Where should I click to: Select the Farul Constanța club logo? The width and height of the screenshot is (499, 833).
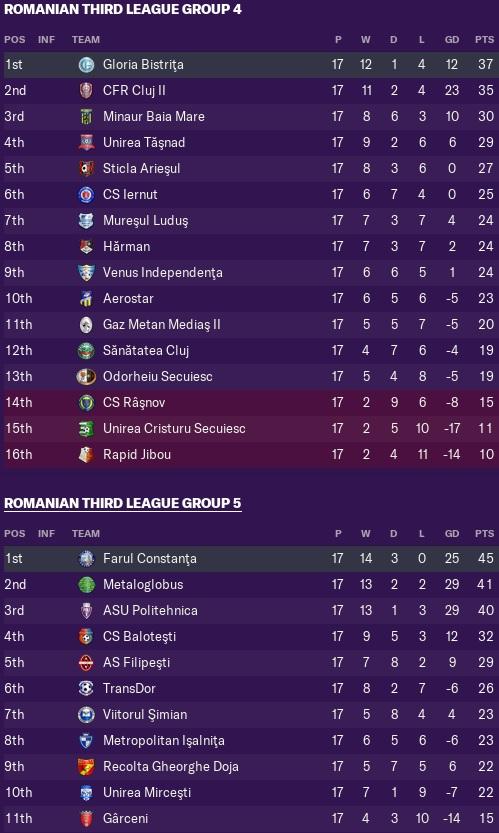(x=86, y=559)
